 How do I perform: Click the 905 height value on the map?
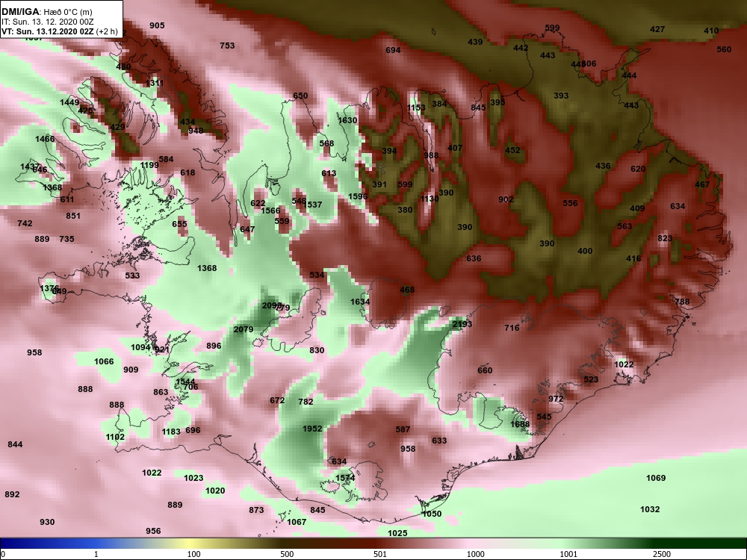click(x=157, y=25)
